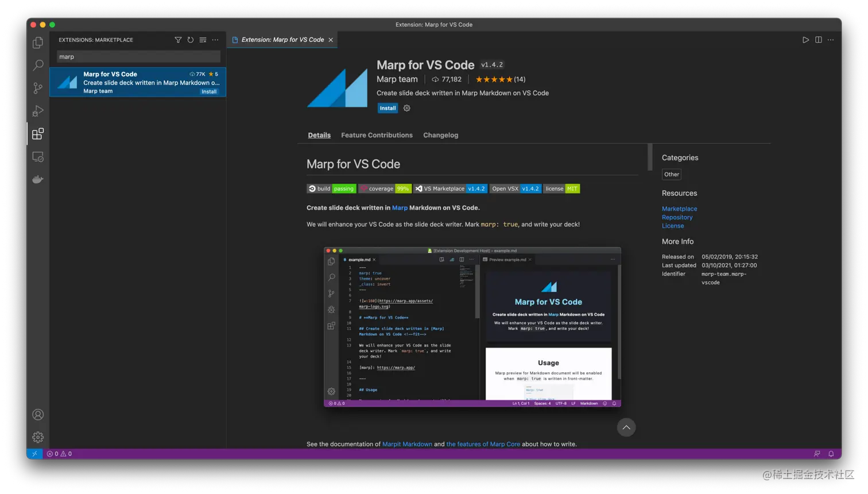Open the Accounts menu icon

tap(38, 415)
